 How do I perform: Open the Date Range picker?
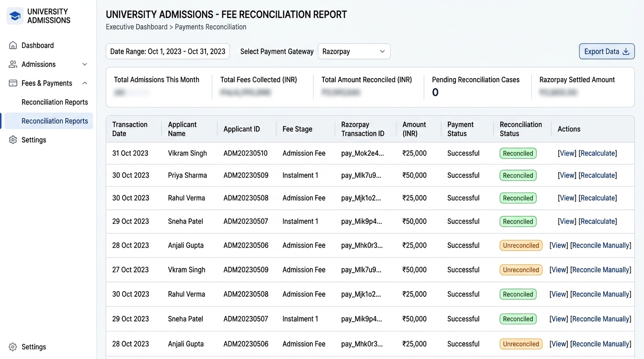coord(168,51)
